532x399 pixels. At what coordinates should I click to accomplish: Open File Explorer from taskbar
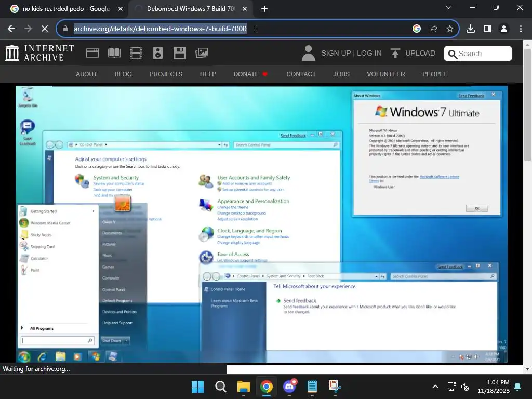(244, 387)
